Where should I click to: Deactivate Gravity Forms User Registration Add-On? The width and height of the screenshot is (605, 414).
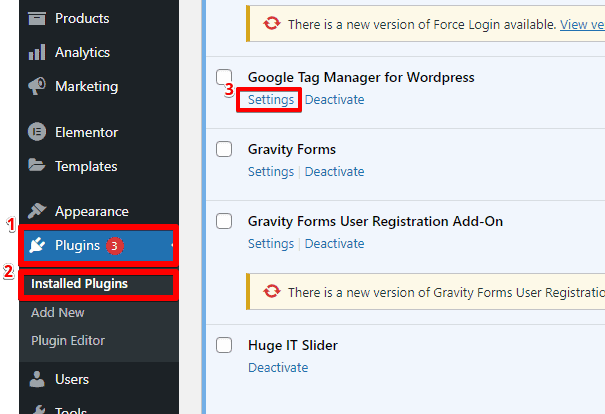click(x=335, y=243)
